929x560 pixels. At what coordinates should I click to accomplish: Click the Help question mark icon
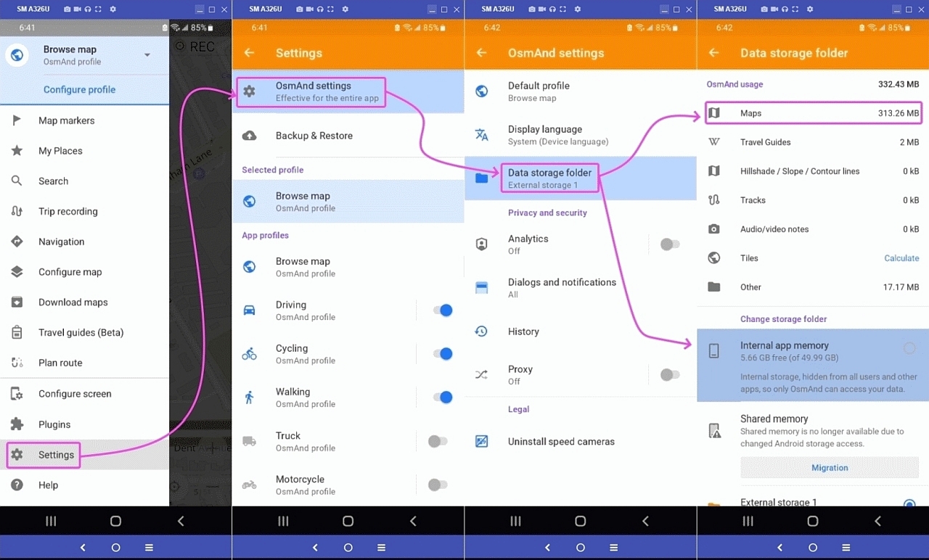click(17, 485)
